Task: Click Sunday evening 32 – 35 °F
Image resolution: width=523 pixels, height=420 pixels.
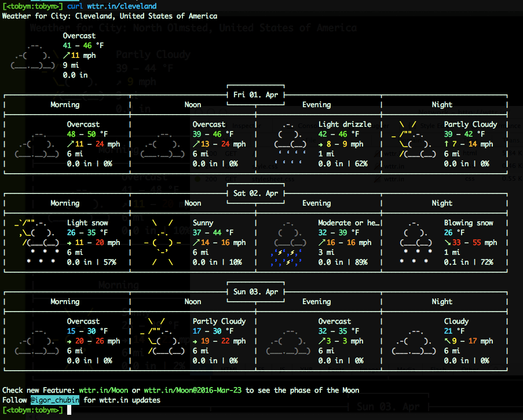Action: [339, 331]
